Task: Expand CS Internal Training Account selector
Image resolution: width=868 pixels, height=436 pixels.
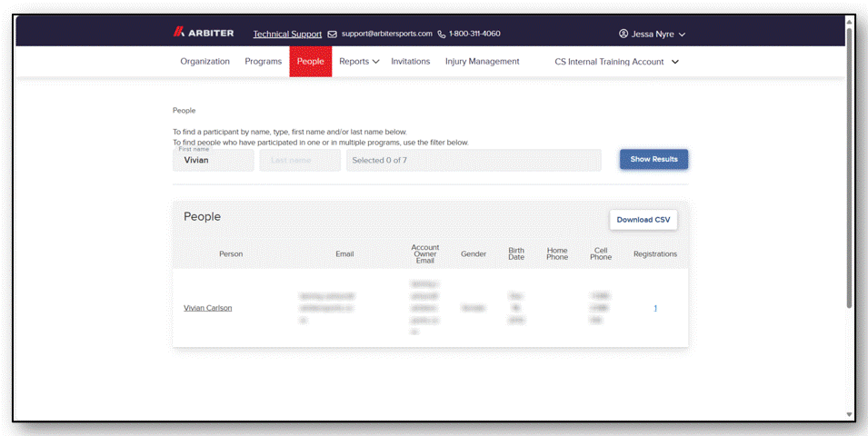Action: click(x=616, y=62)
